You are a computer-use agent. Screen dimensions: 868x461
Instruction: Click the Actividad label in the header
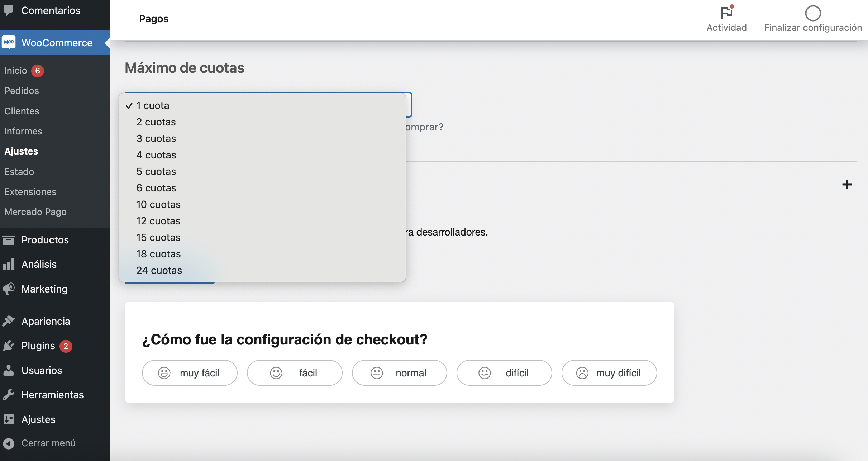click(727, 28)
